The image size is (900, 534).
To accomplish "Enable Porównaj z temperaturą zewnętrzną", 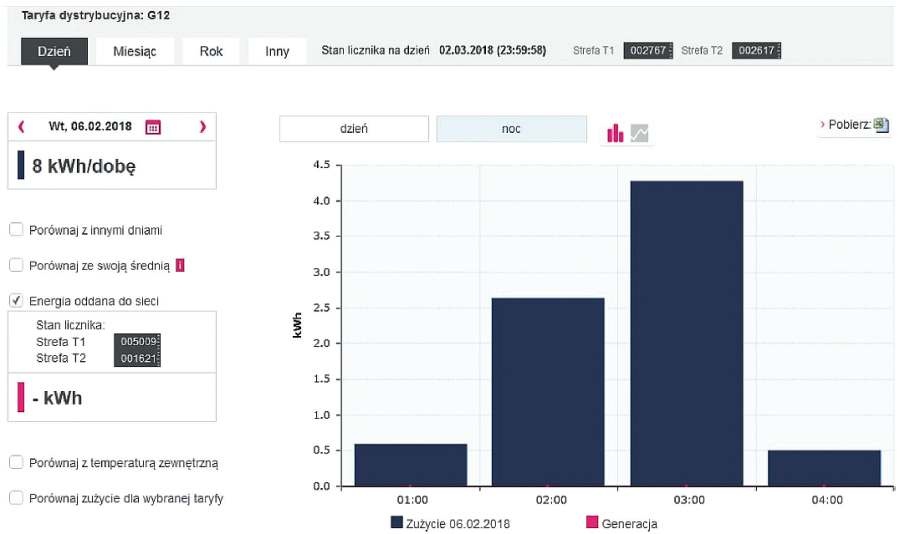I will coord(16,462).
